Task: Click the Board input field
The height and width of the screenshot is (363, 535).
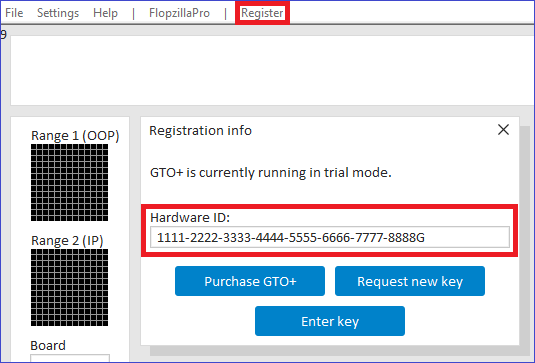Action: click(x=70, y=358)
